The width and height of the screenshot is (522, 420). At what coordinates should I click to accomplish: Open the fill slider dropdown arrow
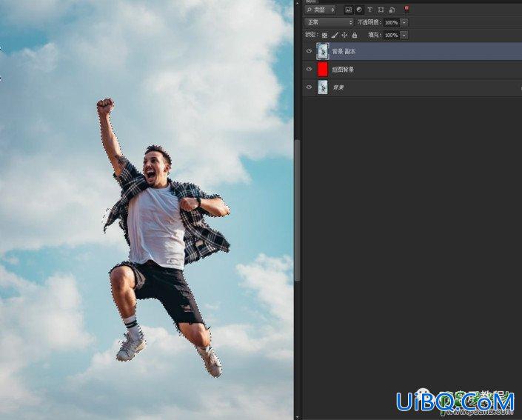(404, 35)
